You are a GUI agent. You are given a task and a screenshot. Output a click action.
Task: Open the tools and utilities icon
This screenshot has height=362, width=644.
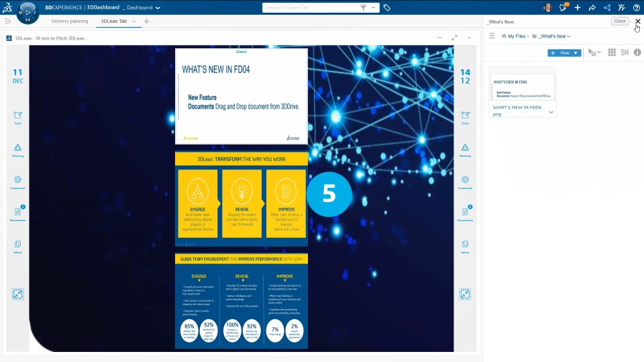coord(621,7)
